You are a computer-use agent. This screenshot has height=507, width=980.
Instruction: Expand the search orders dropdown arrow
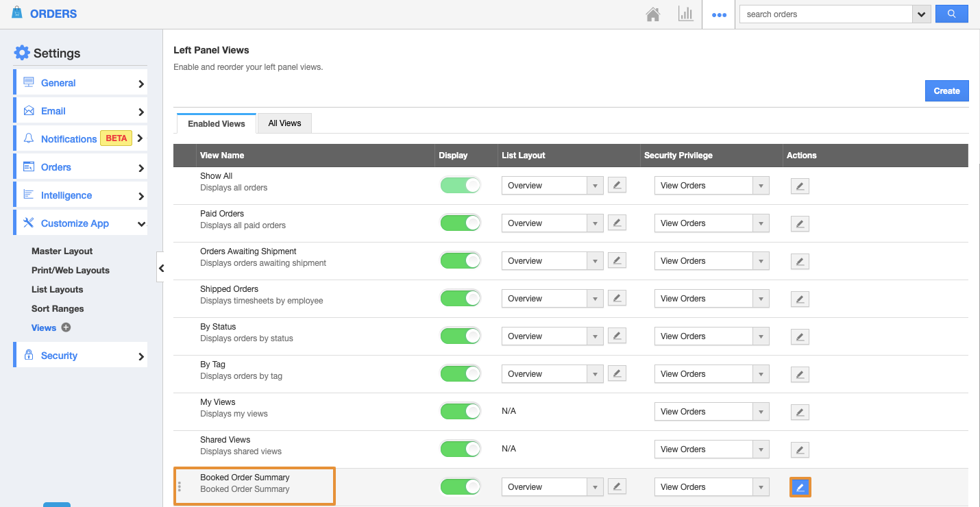tap(922, 14)
